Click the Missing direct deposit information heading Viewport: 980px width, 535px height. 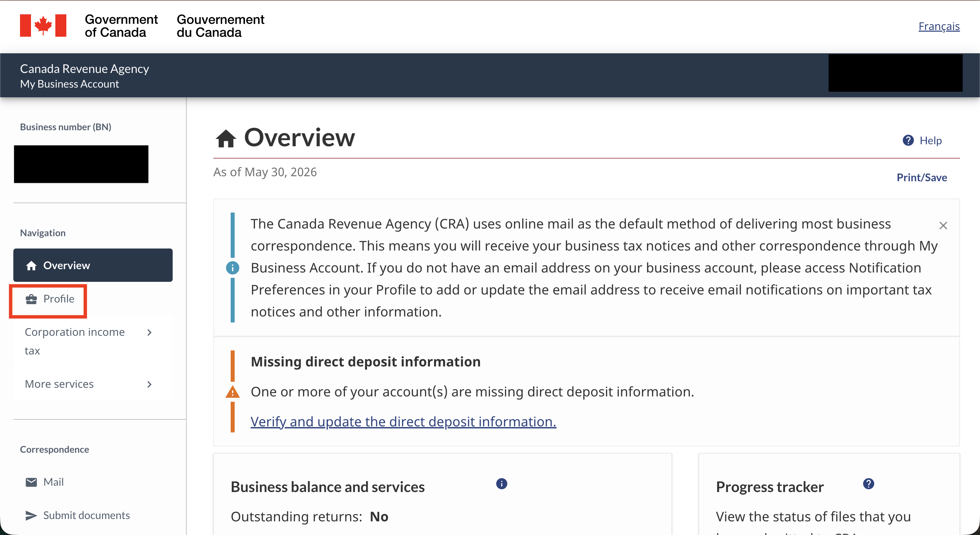[x=366, y=362]
